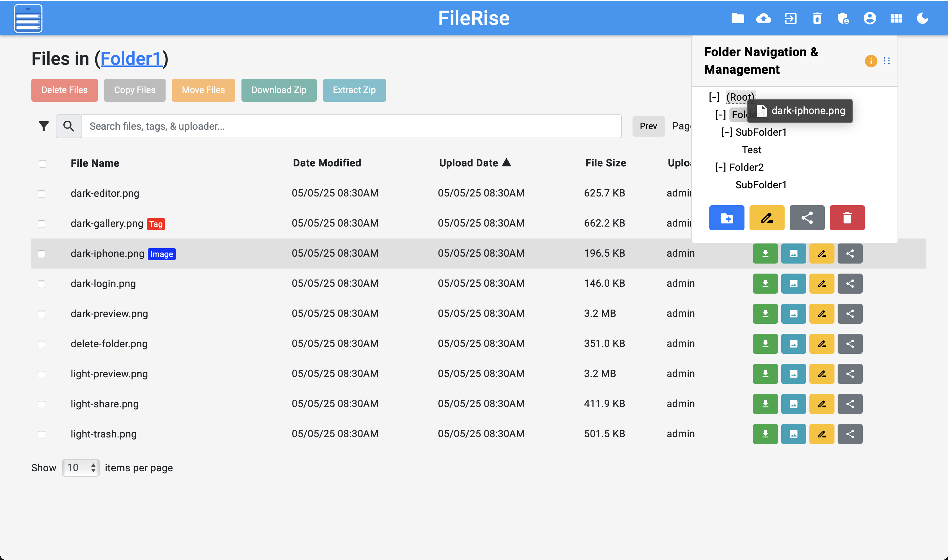
Task: Click the red delete folder button
Action: coord(847,218)
